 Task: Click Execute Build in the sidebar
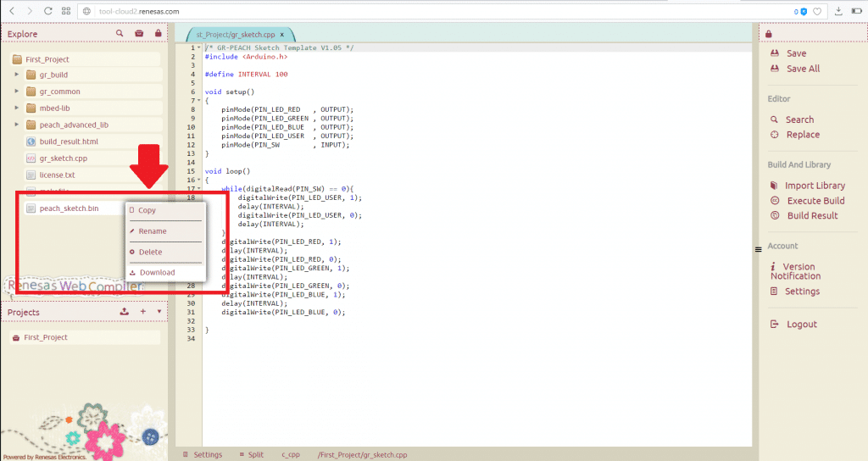(815, 201)
